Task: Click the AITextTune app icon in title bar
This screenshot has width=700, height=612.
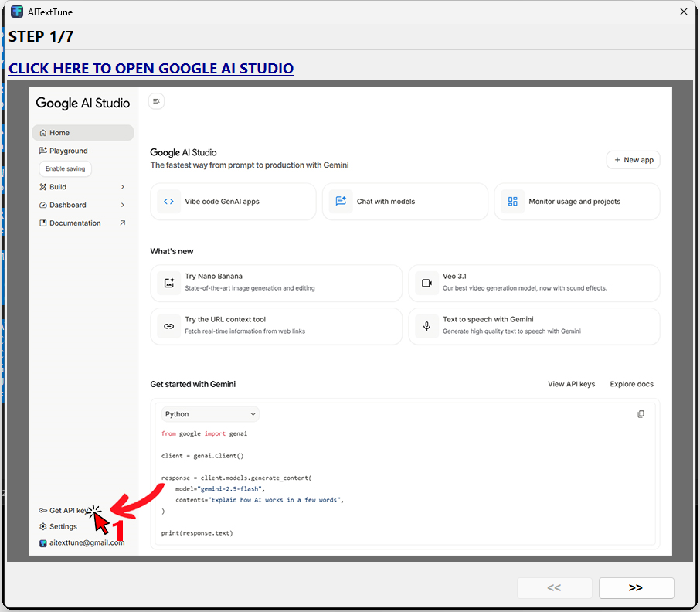Action: tap(16, 12)
